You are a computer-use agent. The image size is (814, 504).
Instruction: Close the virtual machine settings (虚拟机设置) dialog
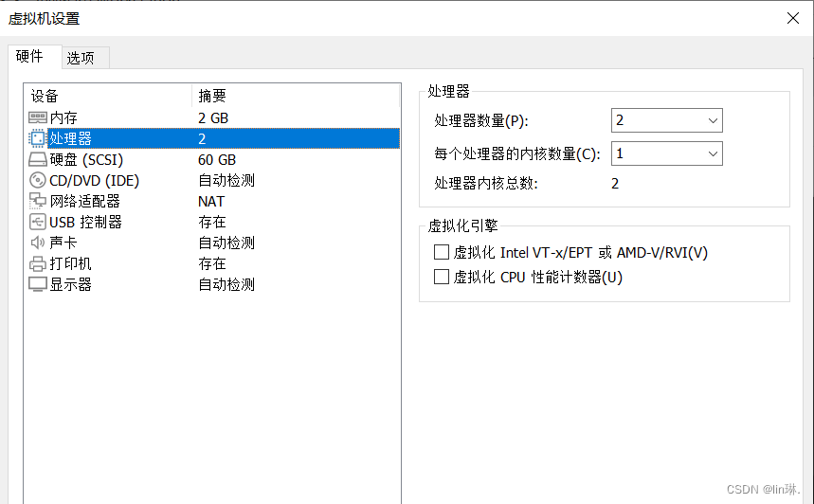[x=793, y=18]
